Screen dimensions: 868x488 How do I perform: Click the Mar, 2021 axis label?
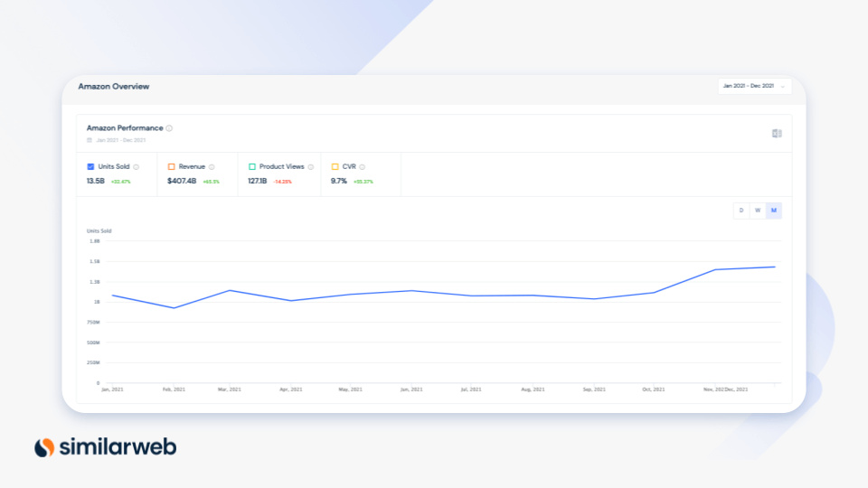pos(230,389)
